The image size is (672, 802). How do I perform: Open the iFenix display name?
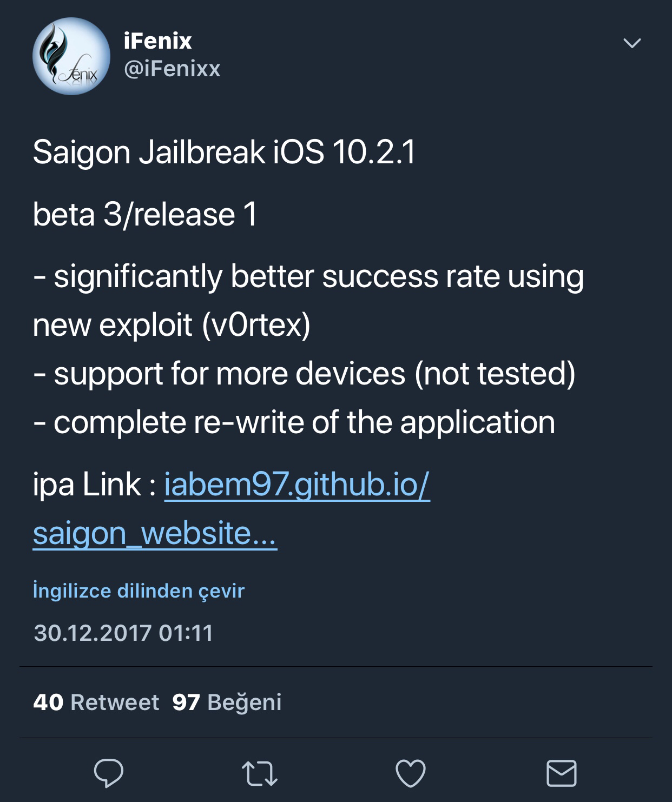(x=158, y=41)
